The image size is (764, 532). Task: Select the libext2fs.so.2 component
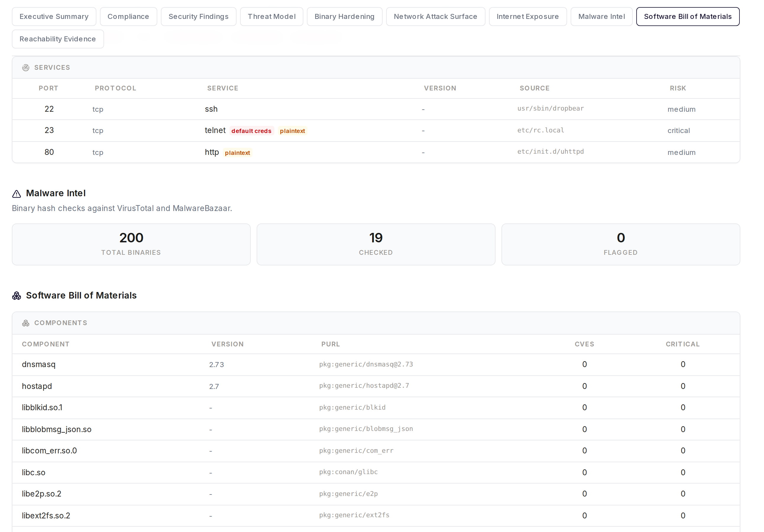[x=46, y=516]
